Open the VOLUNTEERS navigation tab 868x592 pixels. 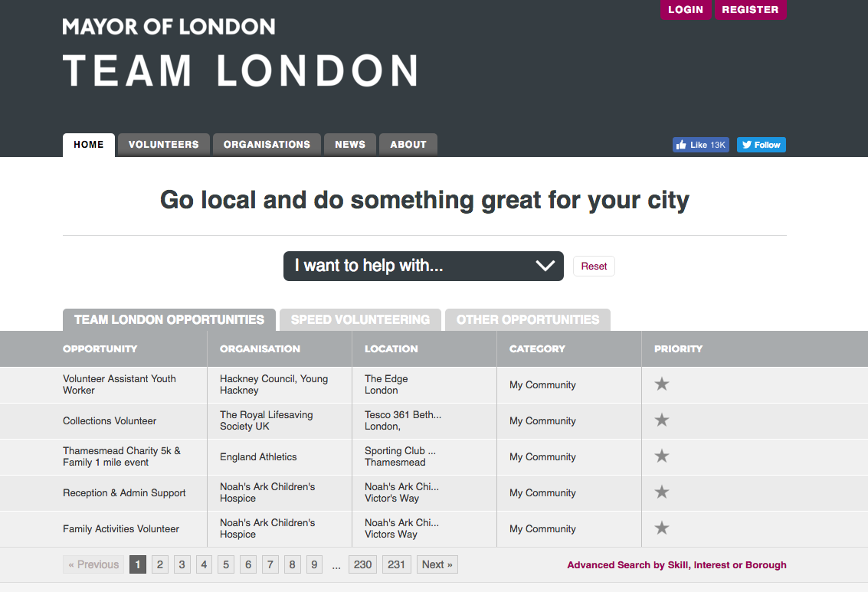pos(164,145)
